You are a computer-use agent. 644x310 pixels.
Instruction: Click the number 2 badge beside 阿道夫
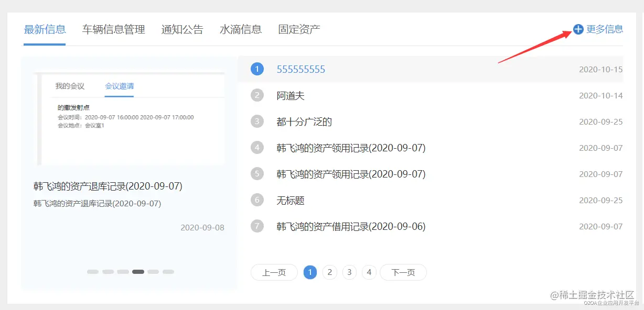point(257,95)
